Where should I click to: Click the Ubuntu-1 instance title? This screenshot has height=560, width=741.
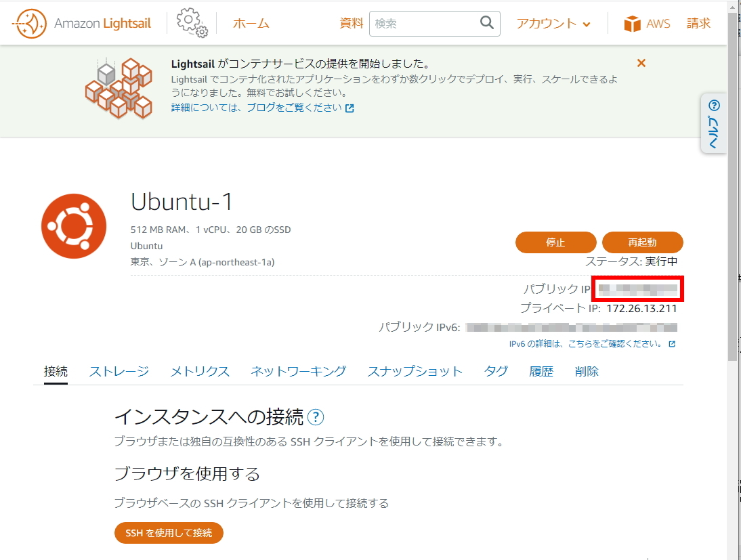[182, 202]
